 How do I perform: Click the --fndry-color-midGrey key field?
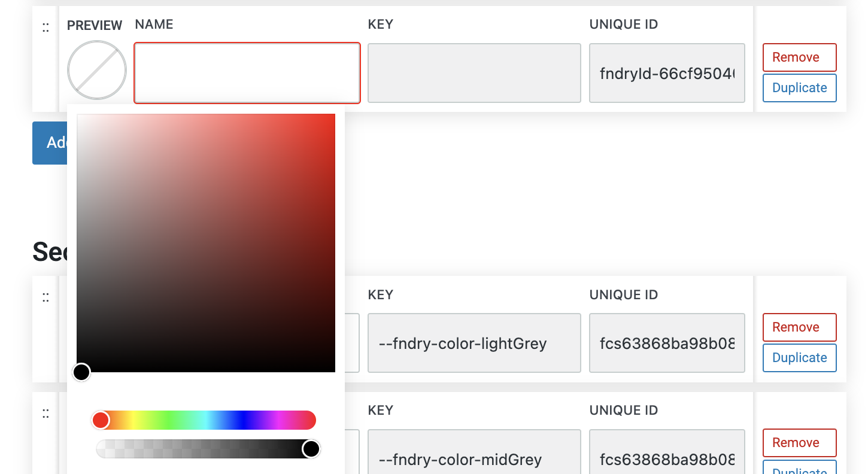[474, 459]
